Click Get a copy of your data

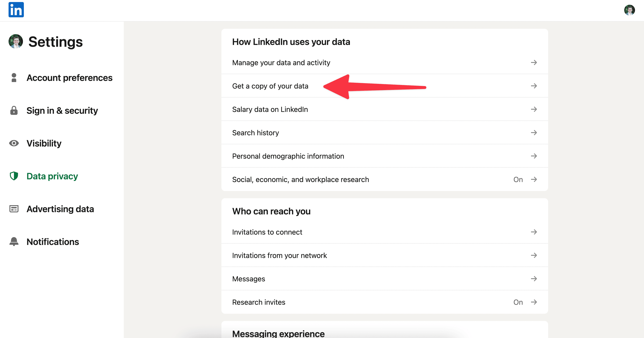point(270,86)
